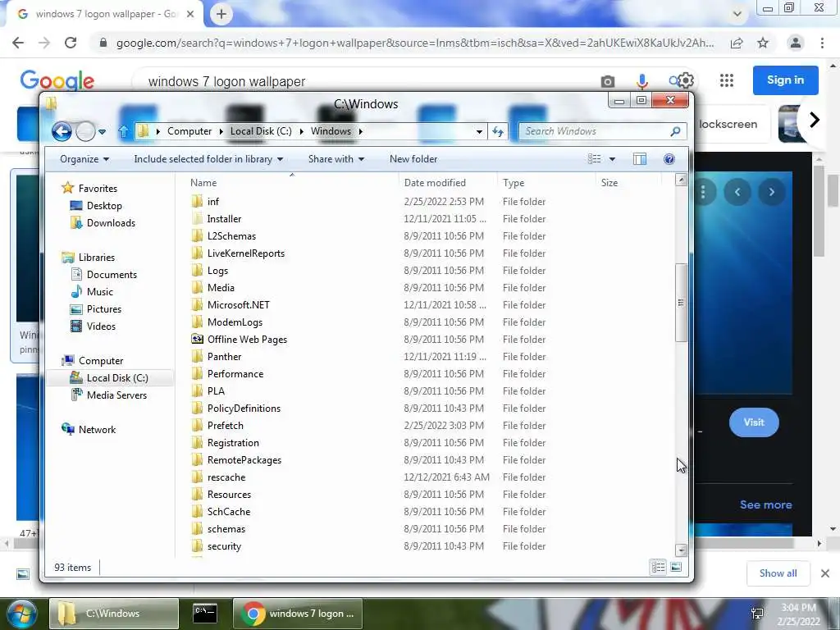
Task: Select the inf folder icon
Action: [197, 202]
